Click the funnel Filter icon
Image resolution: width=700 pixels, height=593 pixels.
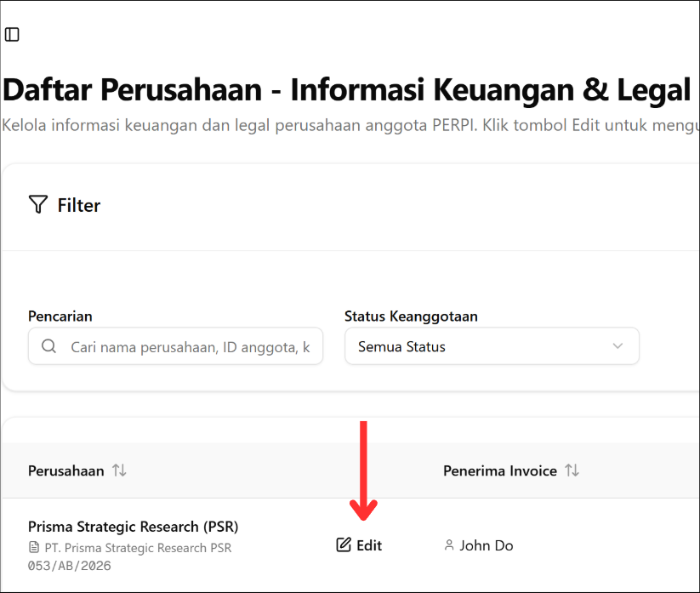tap(37, 205)
